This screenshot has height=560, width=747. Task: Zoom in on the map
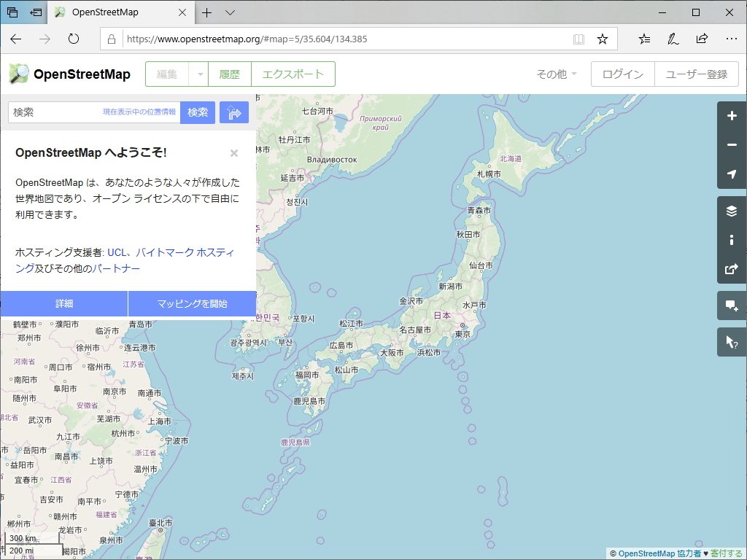click(x=731, y=116)
